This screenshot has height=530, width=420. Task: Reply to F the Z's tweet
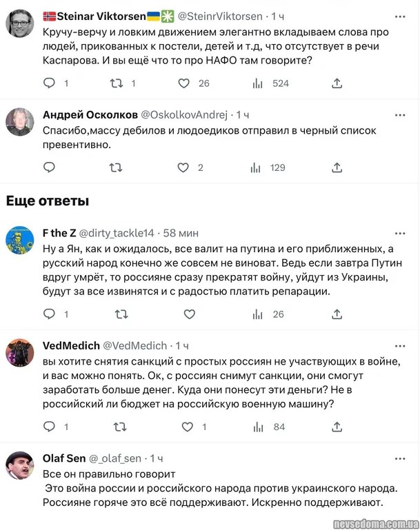coord(50,314)
